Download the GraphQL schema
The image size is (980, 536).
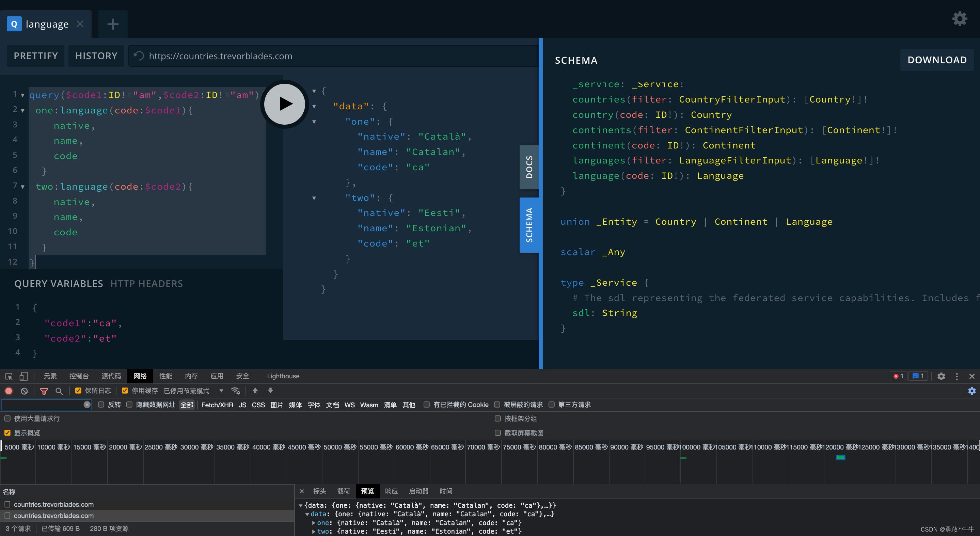[937, 59]
